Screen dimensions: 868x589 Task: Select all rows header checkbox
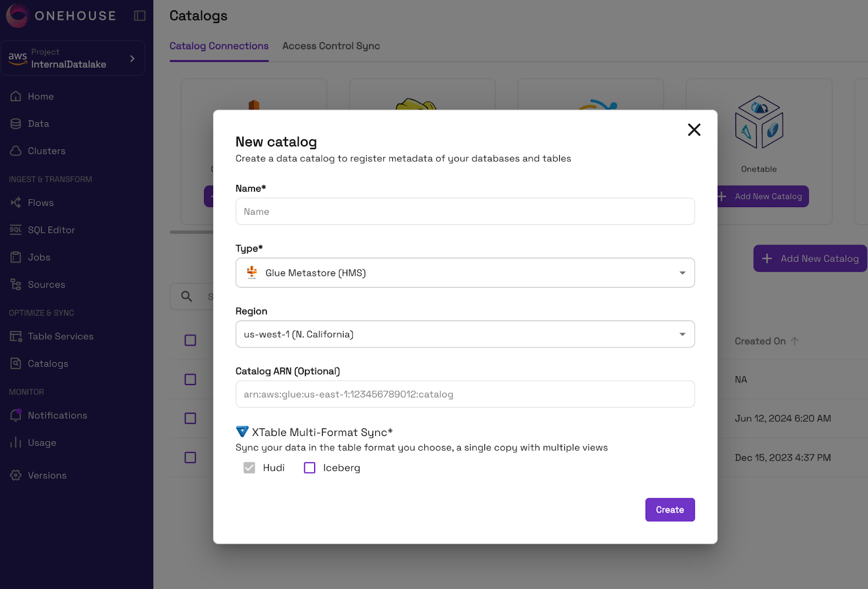[x=190, y=340]
